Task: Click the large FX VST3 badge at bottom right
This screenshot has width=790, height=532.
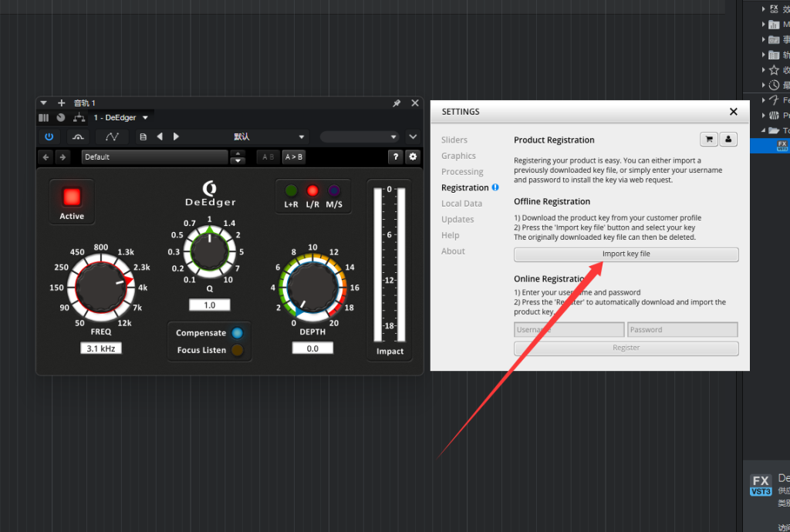Action: [761, 485]
